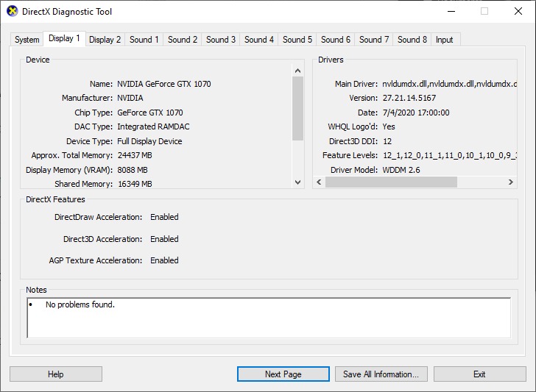Click the Manufacturer value 'NVIDIA'
The image size is (536, 392).
(130, 98)
